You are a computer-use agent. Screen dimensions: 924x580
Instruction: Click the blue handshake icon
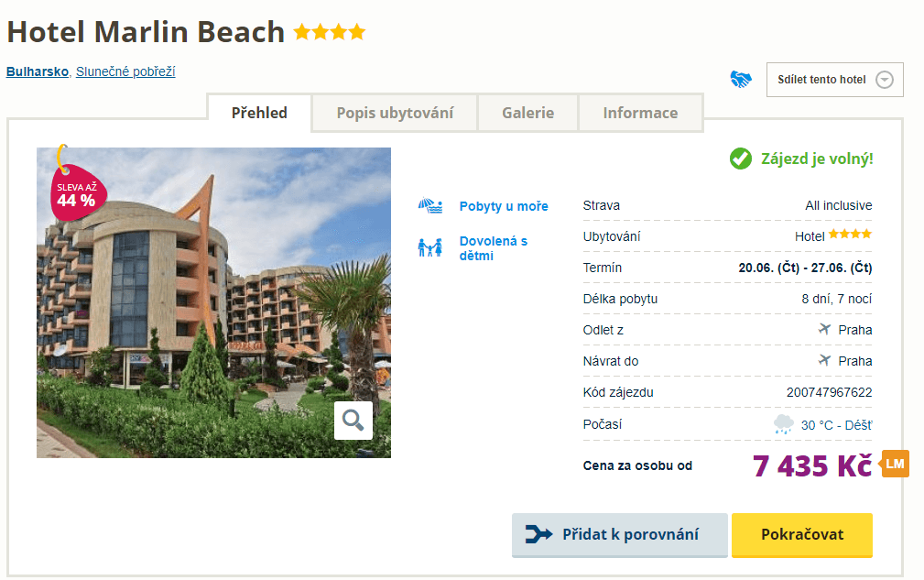click(741, 79)
